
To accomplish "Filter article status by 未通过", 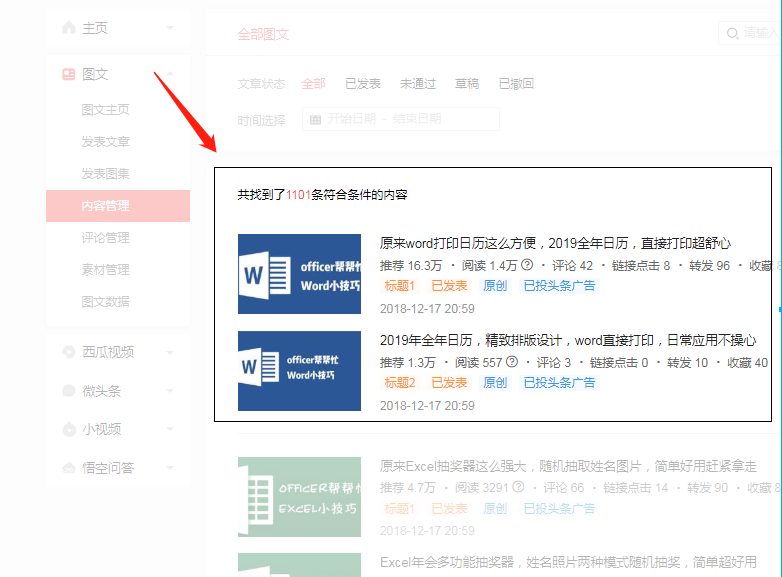I will pos(418,84).
